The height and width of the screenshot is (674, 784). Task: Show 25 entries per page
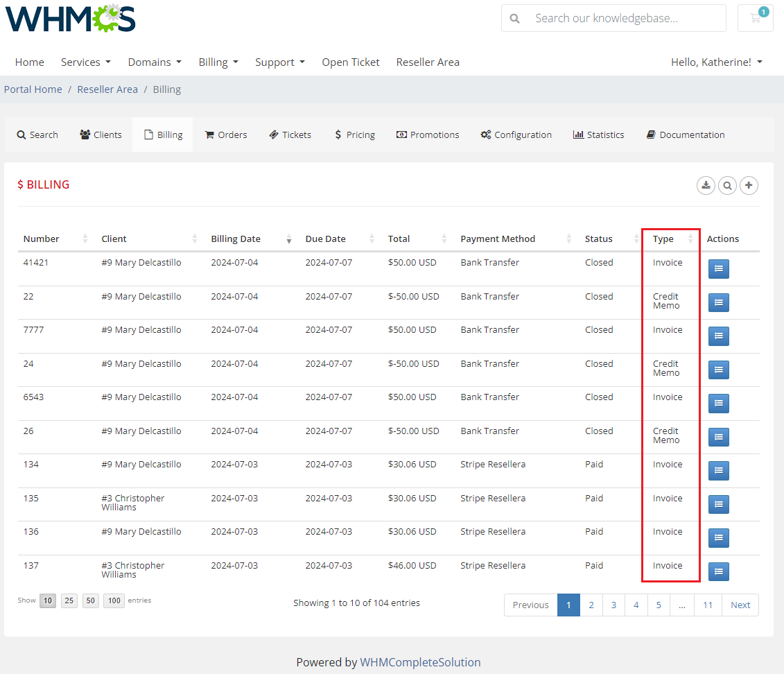[69, 600]
